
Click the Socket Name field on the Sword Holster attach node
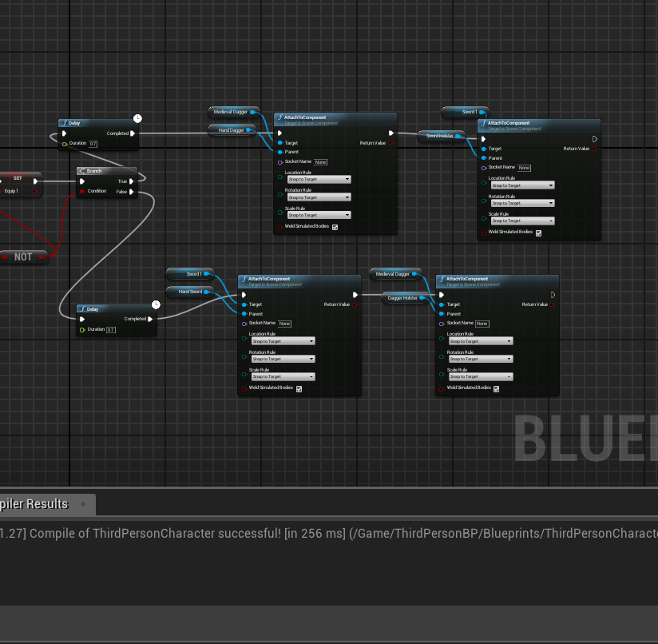tap(524, 168)
